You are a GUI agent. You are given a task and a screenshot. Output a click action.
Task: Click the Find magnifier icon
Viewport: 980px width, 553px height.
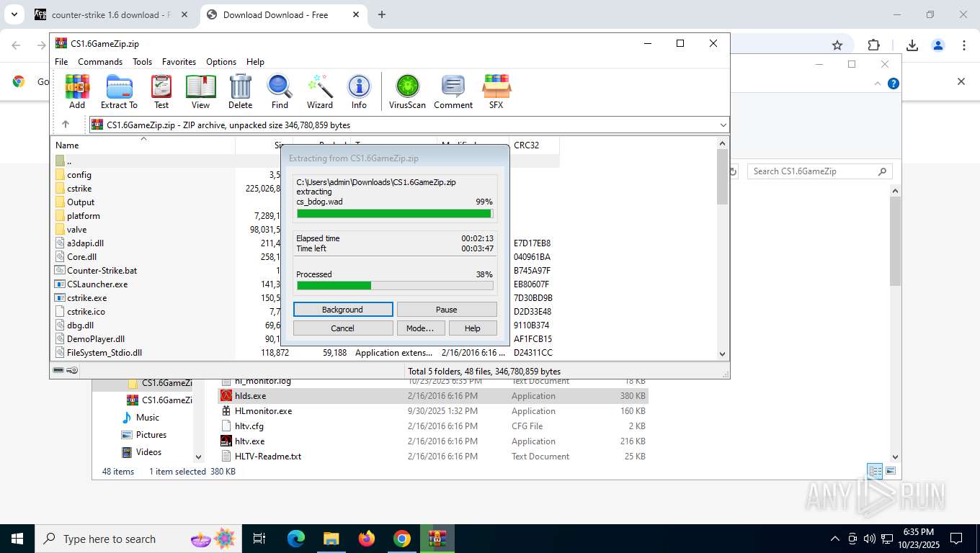point(280,91)
